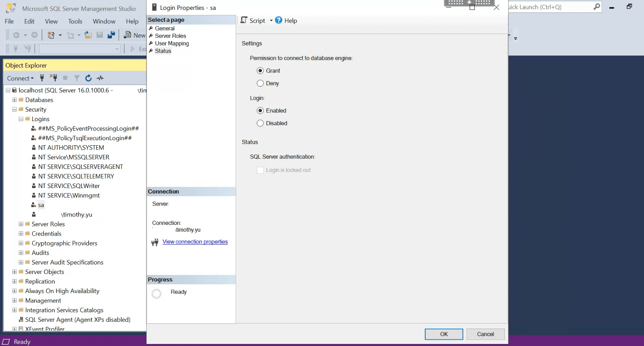The height and width of the screenshot is (346, 644).
Task: Toggle the Login is locked out checkbox
Action: [260, 170]
